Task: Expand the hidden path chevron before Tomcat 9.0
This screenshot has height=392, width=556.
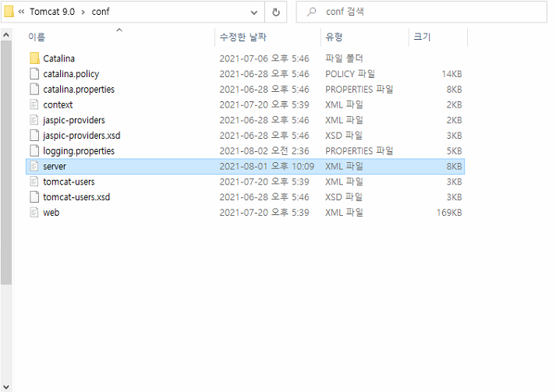Action: point(21,12)
